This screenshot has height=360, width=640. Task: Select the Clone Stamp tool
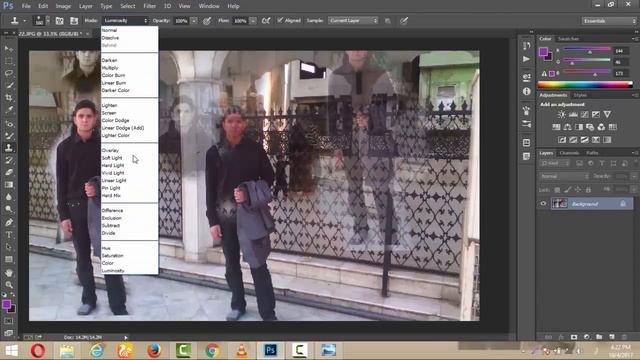pyautogui.click(x=9, y=148)
